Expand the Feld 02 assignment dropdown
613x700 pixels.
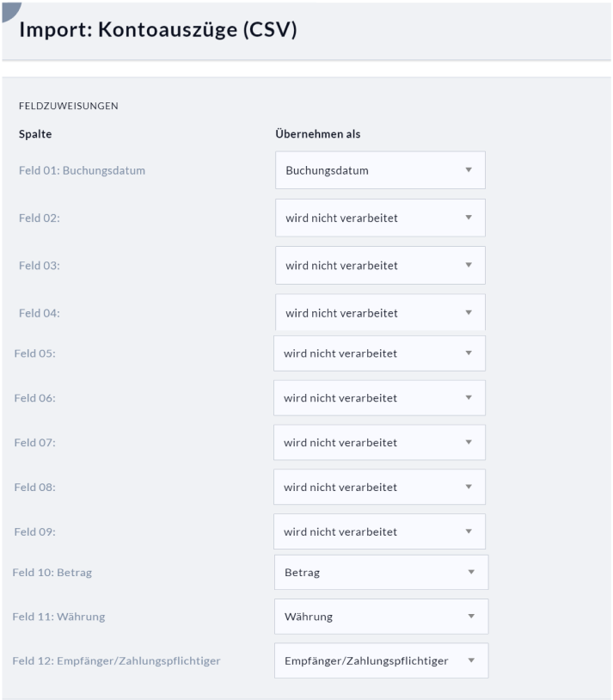point(380,218)
